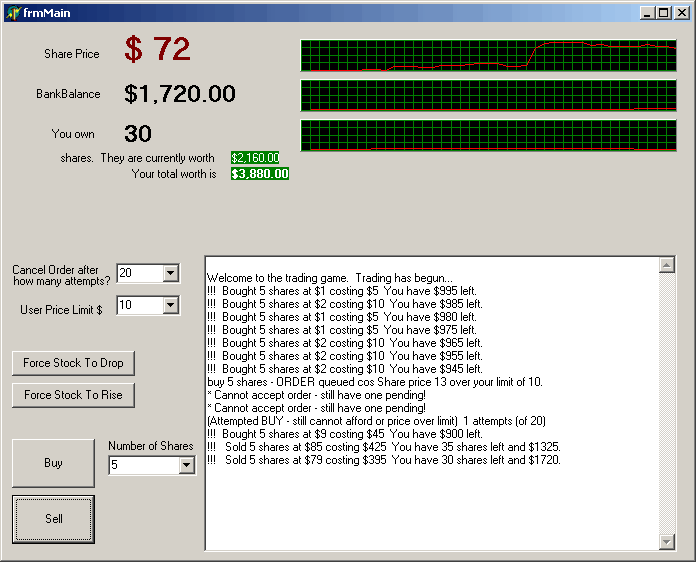Click the green $2,160.00 shares worth value

(x=254, y=158)
